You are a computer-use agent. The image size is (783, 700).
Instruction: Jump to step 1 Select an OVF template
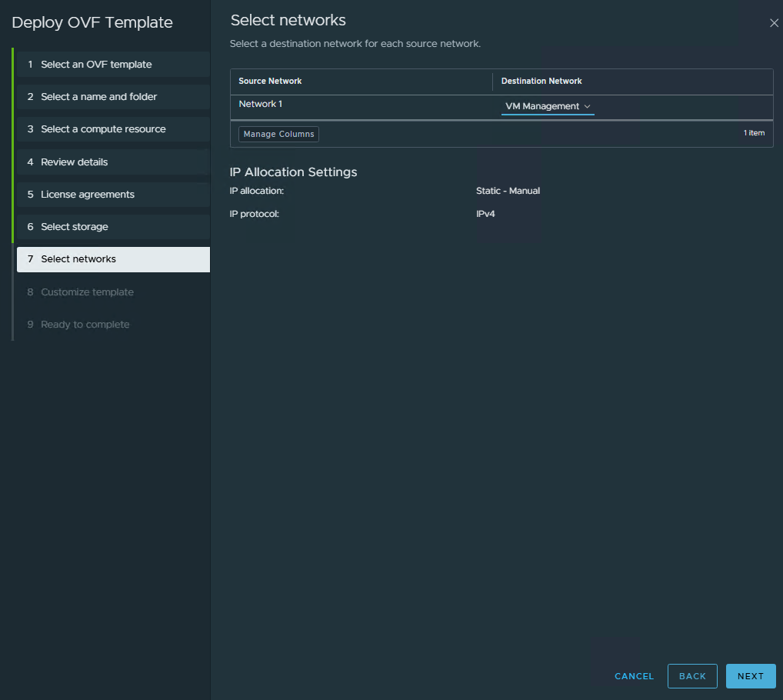96,65
